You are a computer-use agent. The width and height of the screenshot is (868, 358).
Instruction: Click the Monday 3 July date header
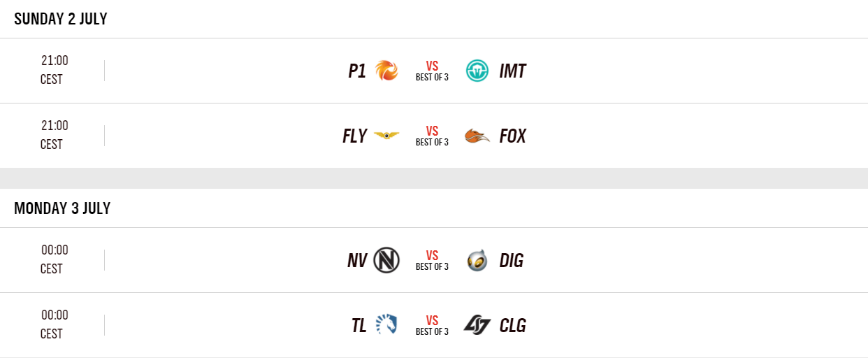pyautogui.click(x=62, y=208)
